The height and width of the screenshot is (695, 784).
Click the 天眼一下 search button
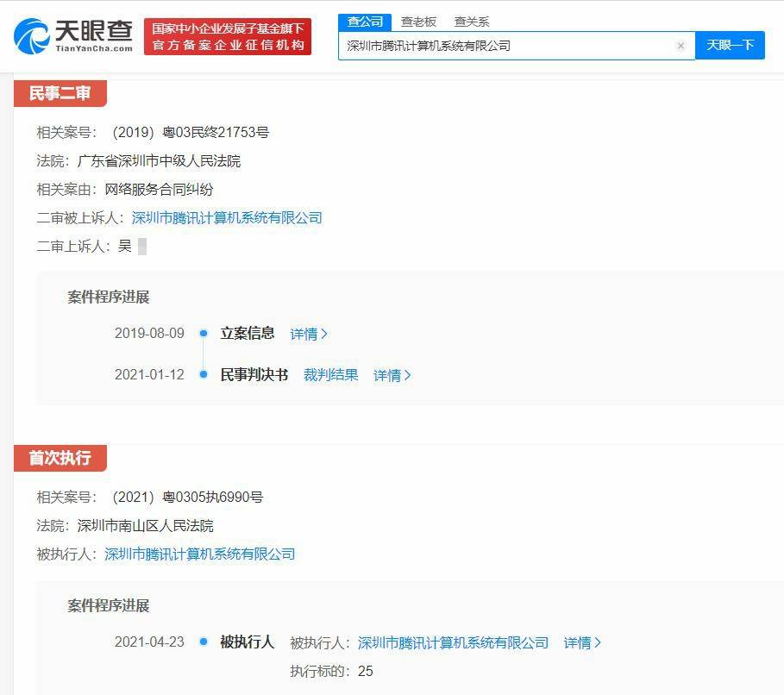[730, 45]
